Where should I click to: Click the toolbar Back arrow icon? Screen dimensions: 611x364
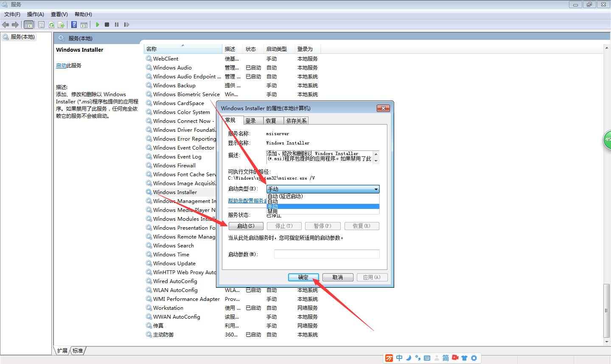[x=6, y=25]
